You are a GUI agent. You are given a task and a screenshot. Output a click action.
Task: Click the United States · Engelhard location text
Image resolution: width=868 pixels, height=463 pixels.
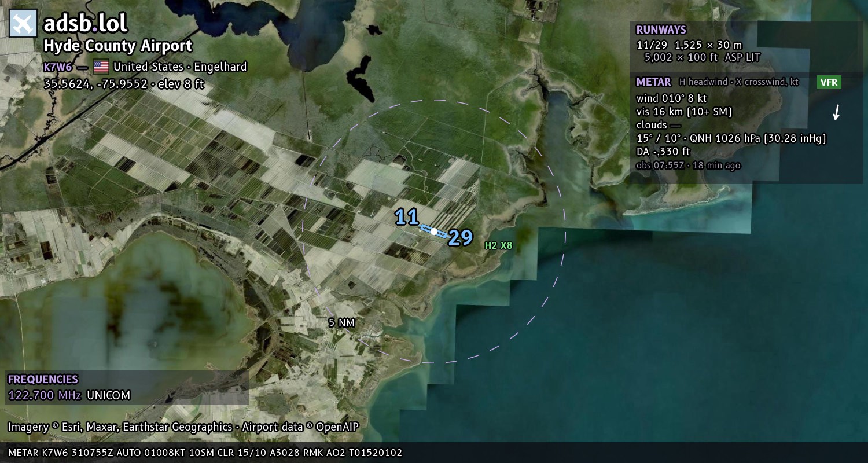tap(180, 67)
